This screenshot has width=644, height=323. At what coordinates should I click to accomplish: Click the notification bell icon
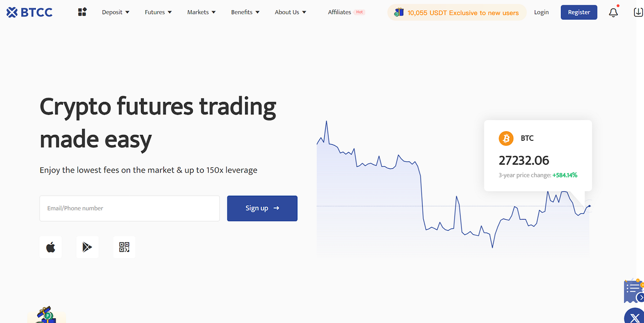click(613, 12)
